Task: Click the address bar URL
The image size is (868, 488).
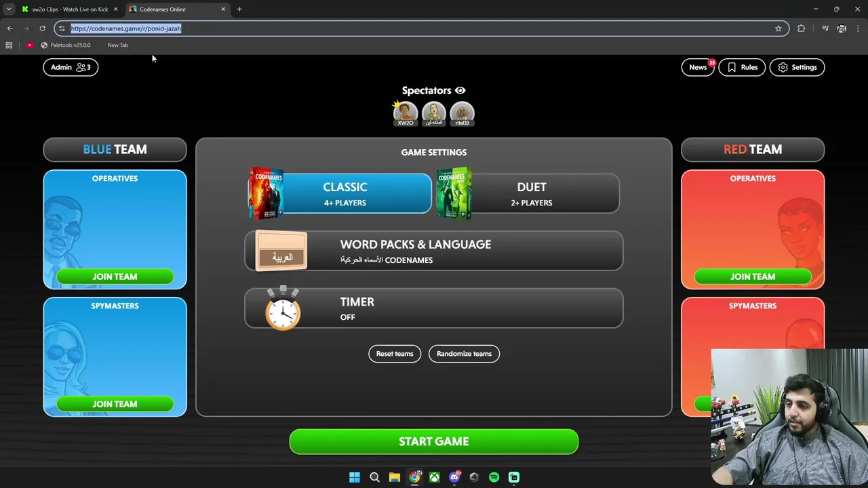Action: [x=126, y=28]
